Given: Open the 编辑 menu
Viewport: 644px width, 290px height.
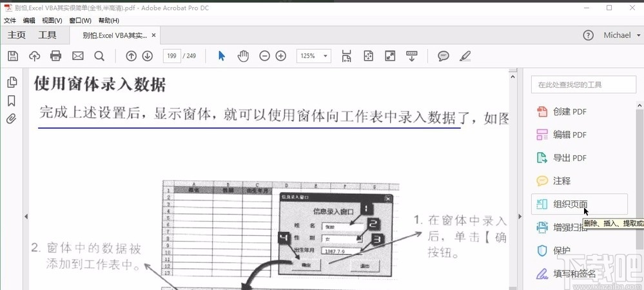Looking at the screenshot, I should pos(29,21).
